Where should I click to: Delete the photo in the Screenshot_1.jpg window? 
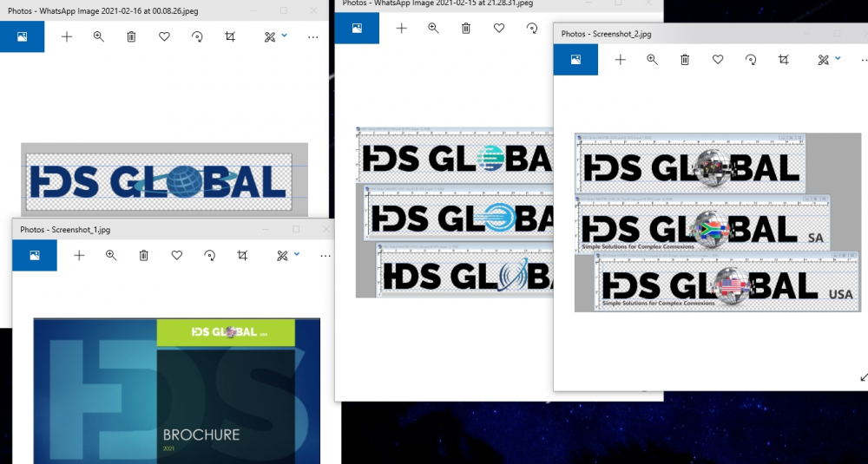coord(144,256)
